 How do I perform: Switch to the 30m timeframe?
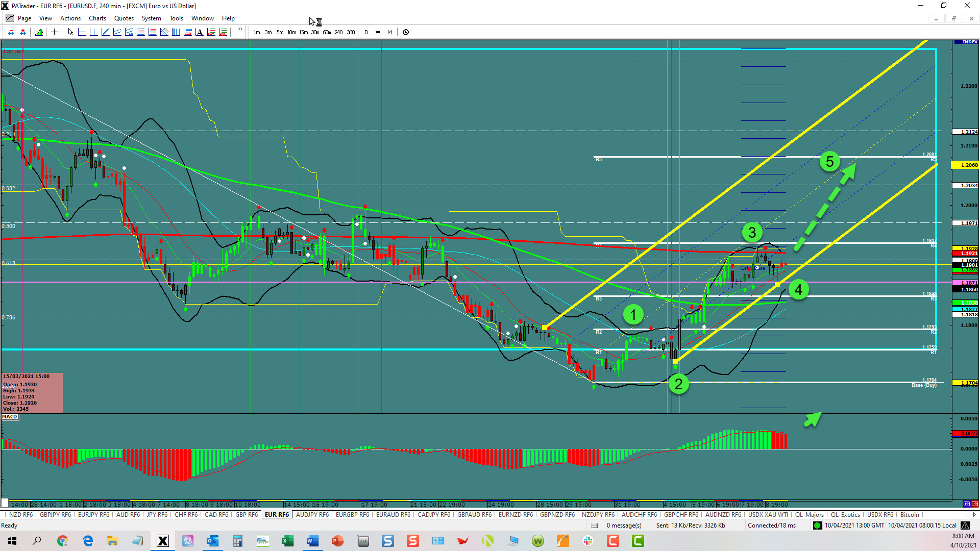coord(315,32)
